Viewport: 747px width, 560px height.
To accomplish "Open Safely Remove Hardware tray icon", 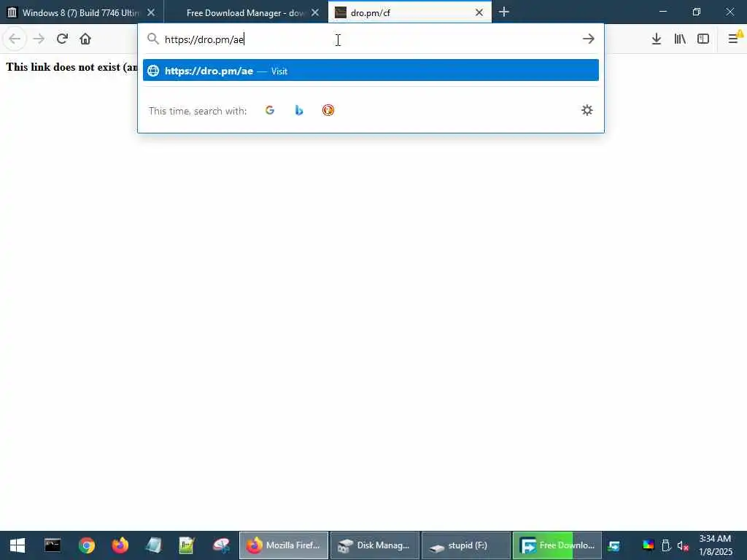I will coord(666,545).
